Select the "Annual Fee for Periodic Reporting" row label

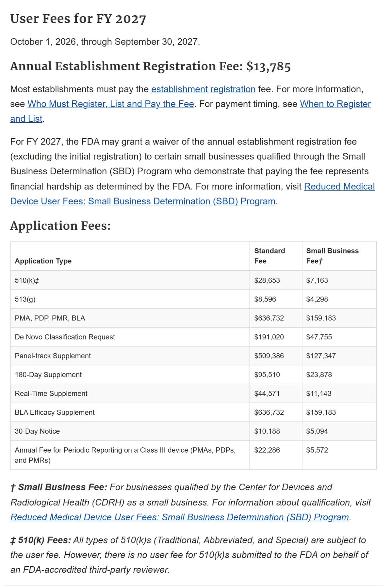point(125,455)
